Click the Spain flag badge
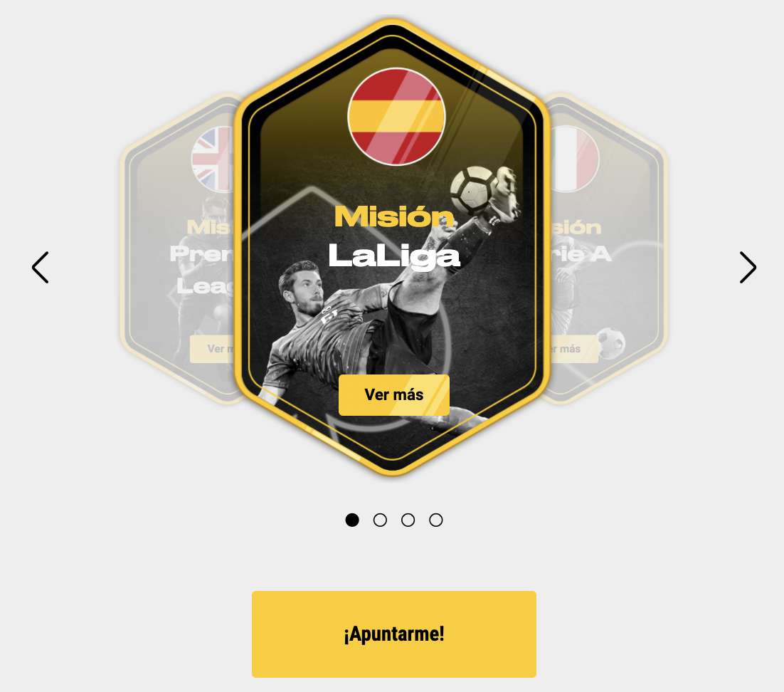 click(x=396, y=117)
